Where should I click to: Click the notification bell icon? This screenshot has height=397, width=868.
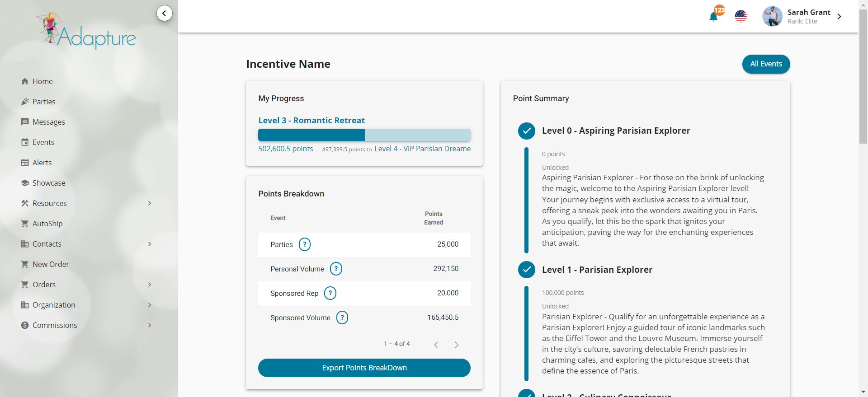(x=713, y=17)
